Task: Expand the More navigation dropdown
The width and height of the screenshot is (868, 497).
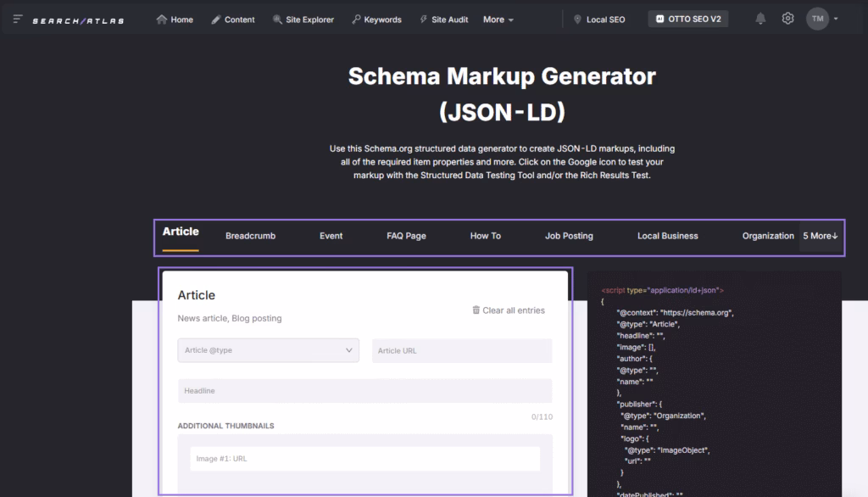Action: 498,20
